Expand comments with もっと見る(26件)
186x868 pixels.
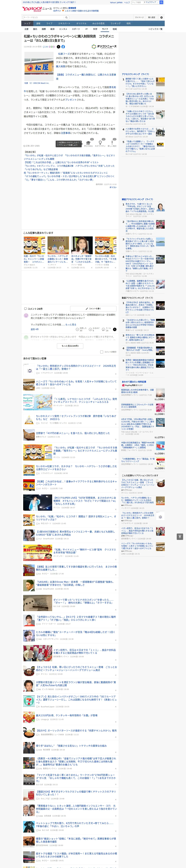[x=70, y=346]
